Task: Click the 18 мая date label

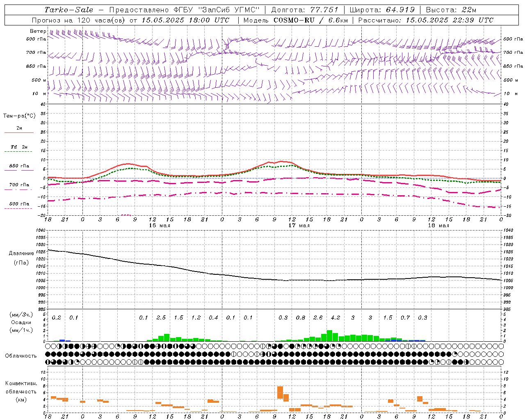Action: tap(438, 226)
